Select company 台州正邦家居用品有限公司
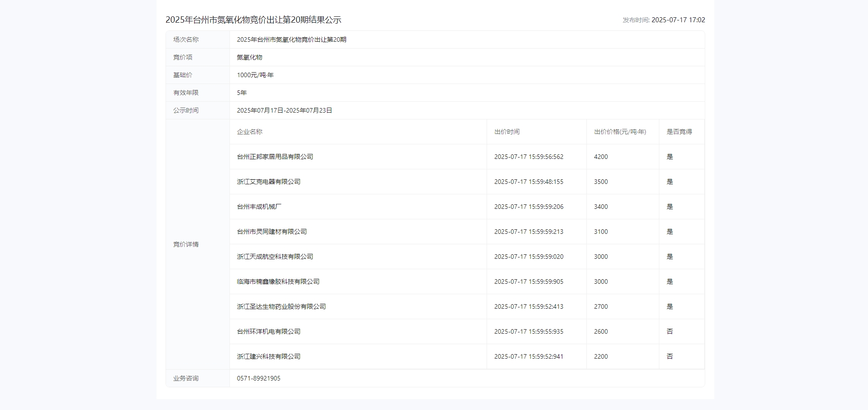The width and height of the screenshot is (868, 410). (275, 157)
